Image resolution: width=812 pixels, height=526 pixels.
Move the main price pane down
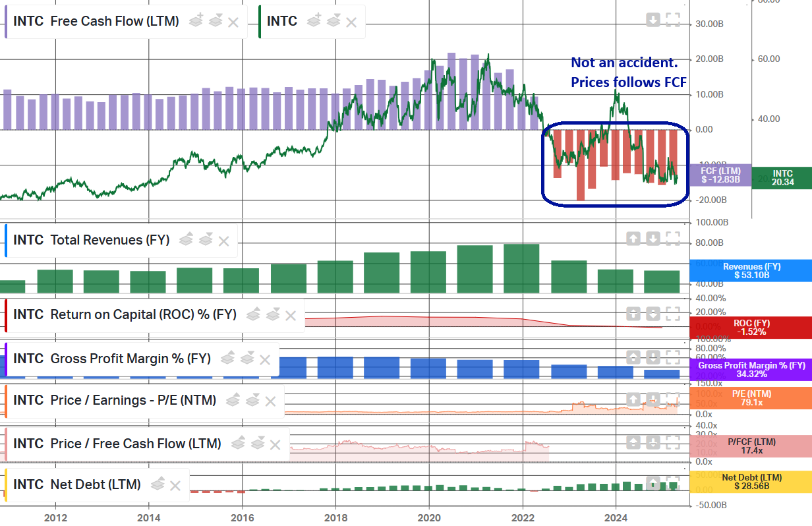652,20
